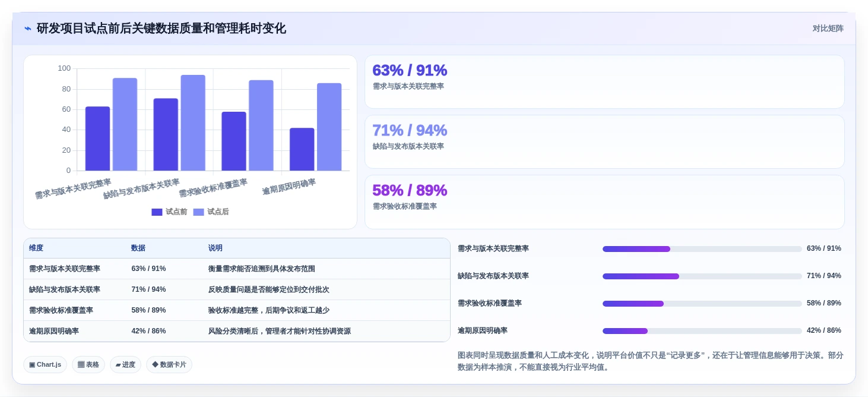Click the 试点前 bar for 需求与版本关联完整率

[x=97, y=138]
